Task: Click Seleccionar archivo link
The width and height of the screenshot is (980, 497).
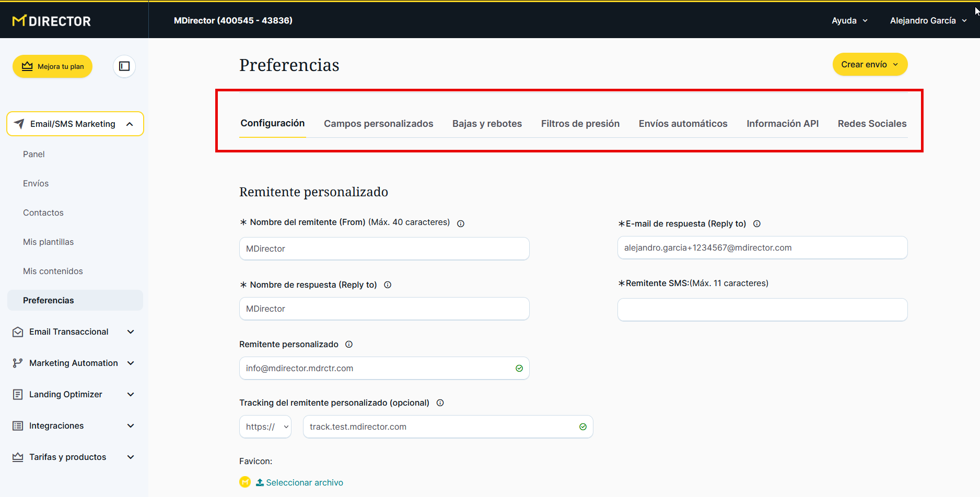Action: pyautogui.click(x=304, y=482)
